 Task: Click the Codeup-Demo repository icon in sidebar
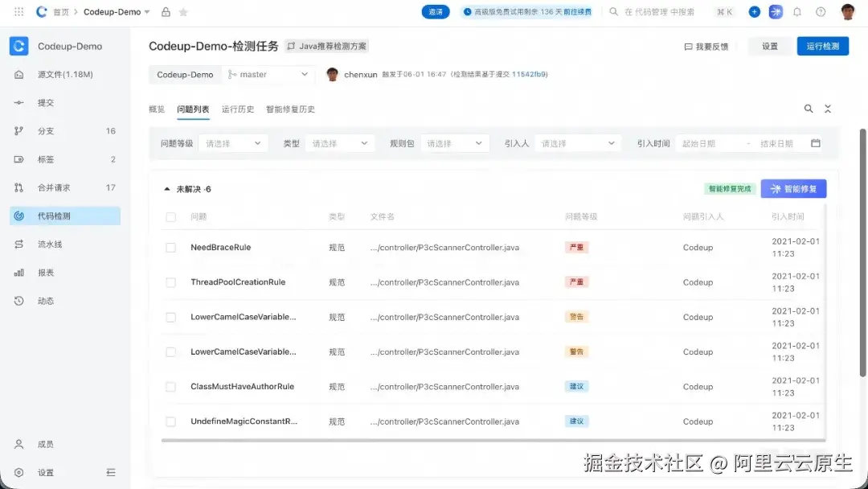[x=18, y=46]
